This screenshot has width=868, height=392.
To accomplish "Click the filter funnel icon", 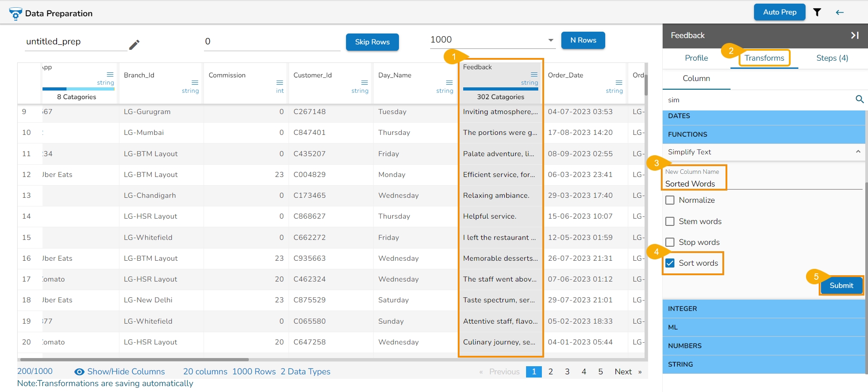I will [x=817, y=12].
